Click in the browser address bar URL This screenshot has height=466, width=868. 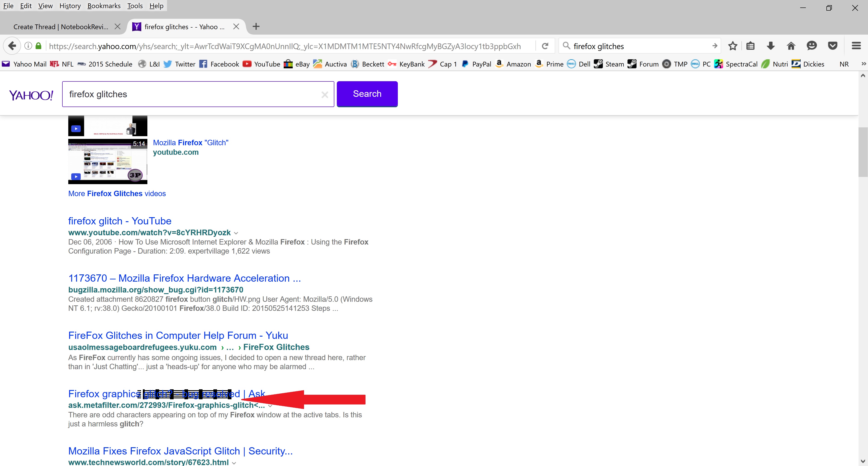click(285, 46)
